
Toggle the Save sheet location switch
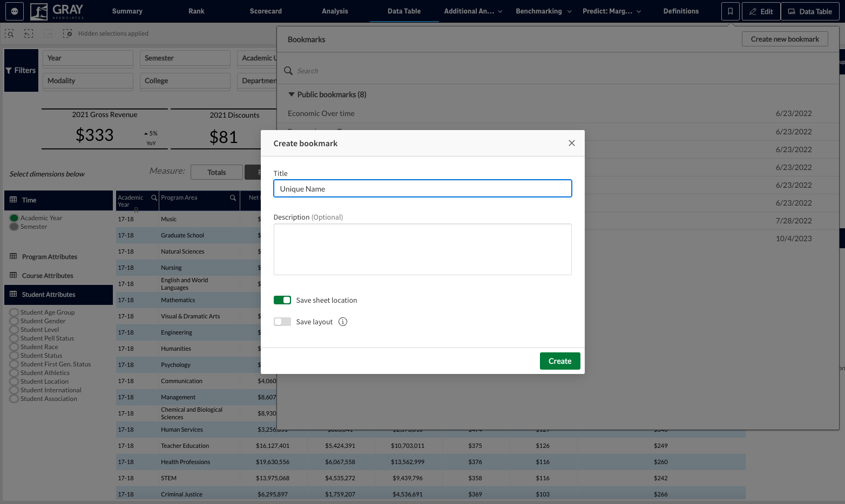282,300
